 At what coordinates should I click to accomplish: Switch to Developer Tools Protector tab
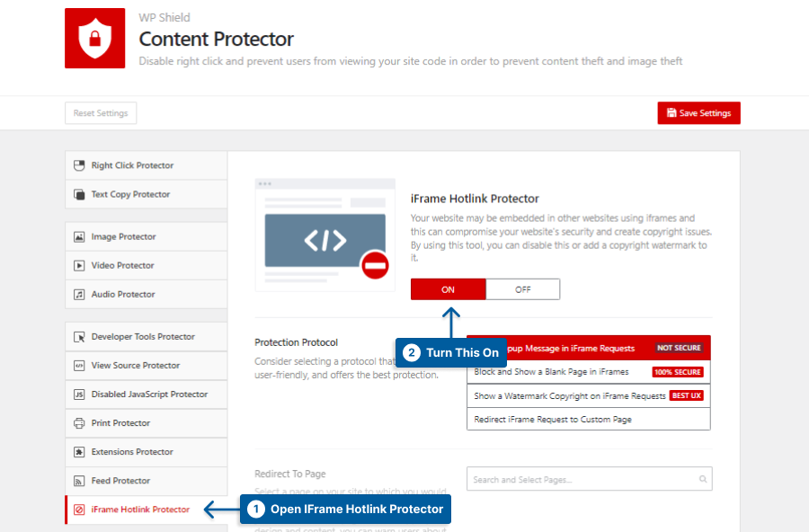click(x=143, y=337)
